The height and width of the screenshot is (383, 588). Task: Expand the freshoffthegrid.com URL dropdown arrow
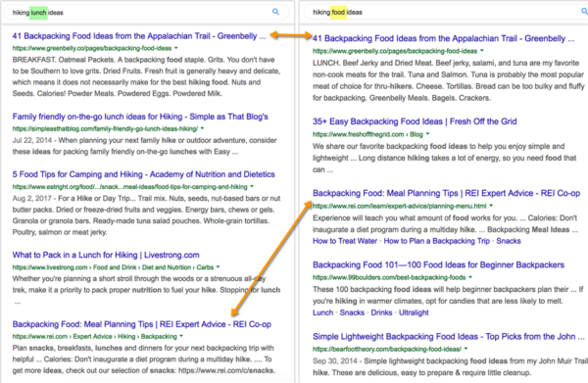(x=427, y=134)
